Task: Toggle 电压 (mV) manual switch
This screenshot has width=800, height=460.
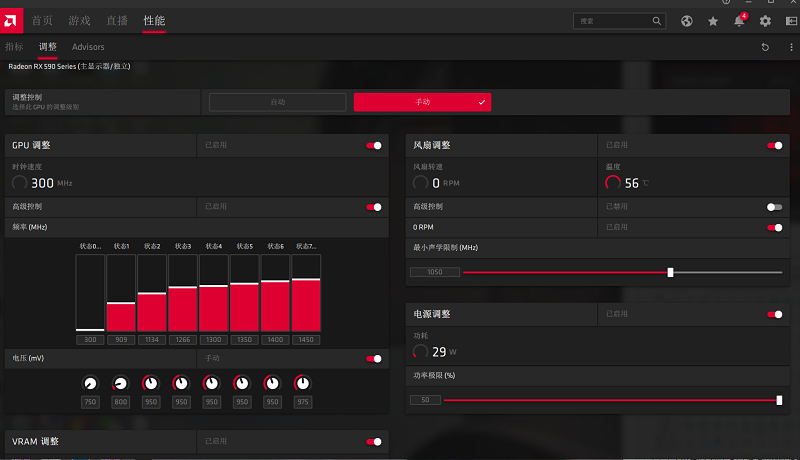Action: coord(374,359)
